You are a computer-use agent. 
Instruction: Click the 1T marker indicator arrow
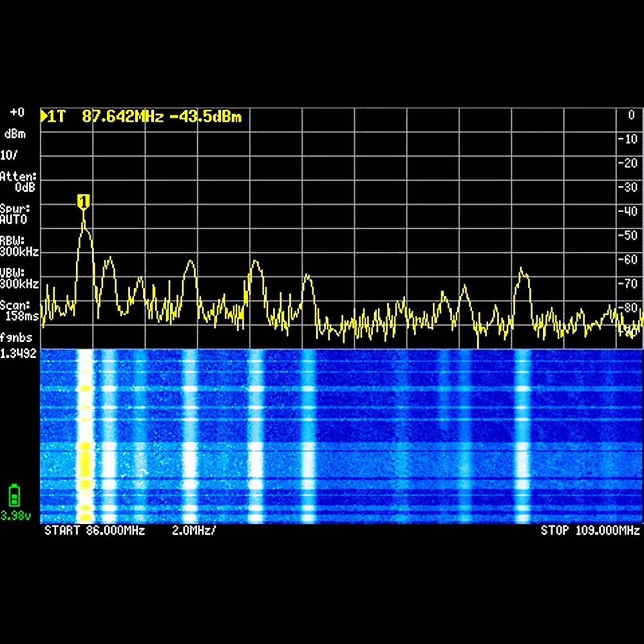point(43,117)
